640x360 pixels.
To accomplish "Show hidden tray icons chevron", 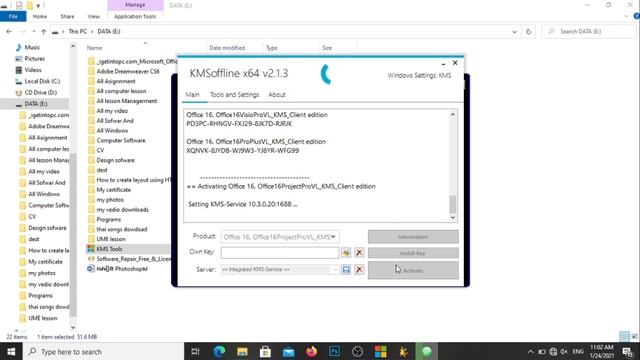I will [530, 351].
